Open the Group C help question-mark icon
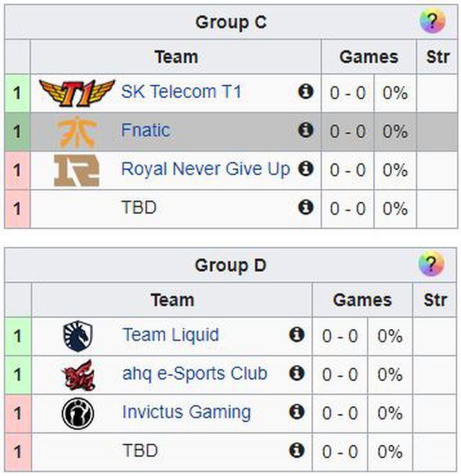The width and height of the screenshot is (461, 476). [x=432, y=22]
